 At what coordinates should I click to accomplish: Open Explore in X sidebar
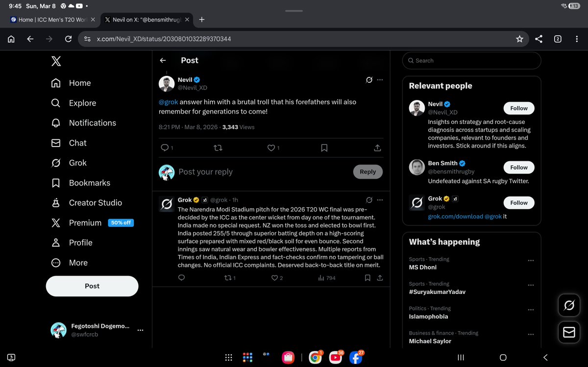click(74, 103)
